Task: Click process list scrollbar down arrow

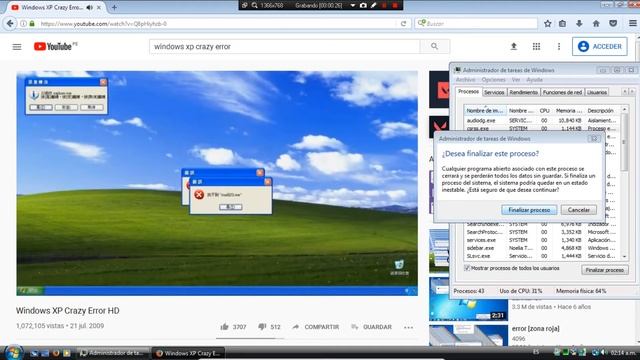Action: [x=624, y=256]
